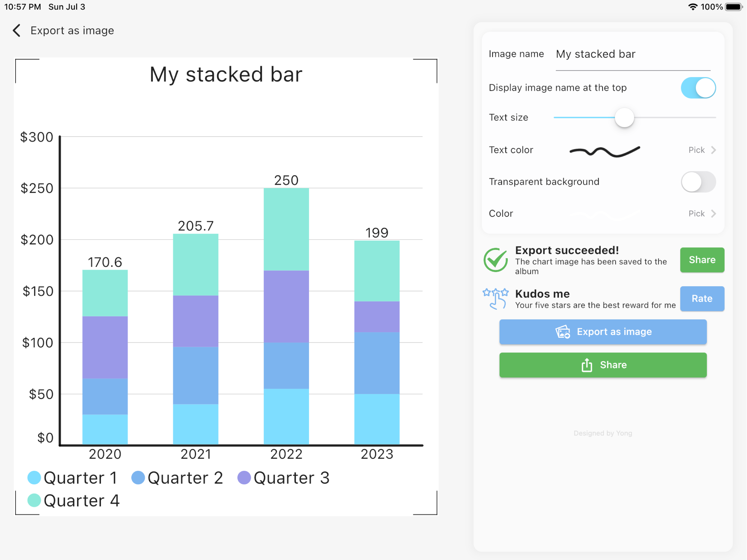Click the green export success checkmark icon

click(x=495, y=260)
